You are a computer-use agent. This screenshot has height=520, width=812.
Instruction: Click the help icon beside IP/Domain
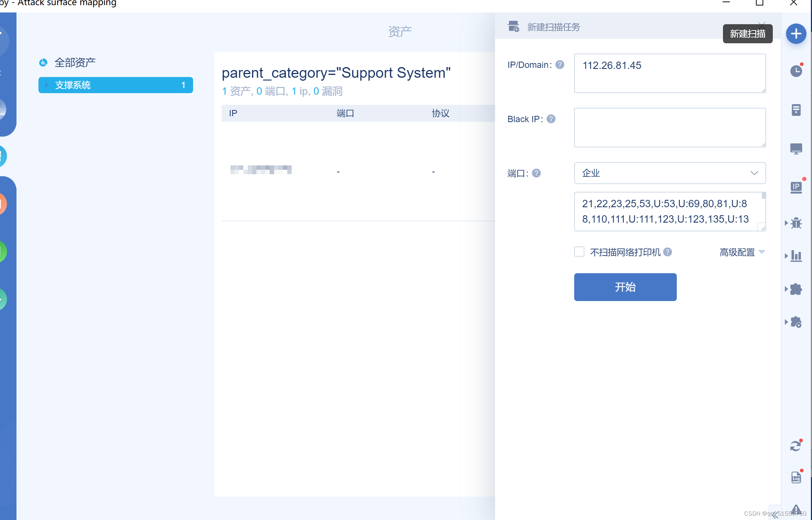(560, 65)
